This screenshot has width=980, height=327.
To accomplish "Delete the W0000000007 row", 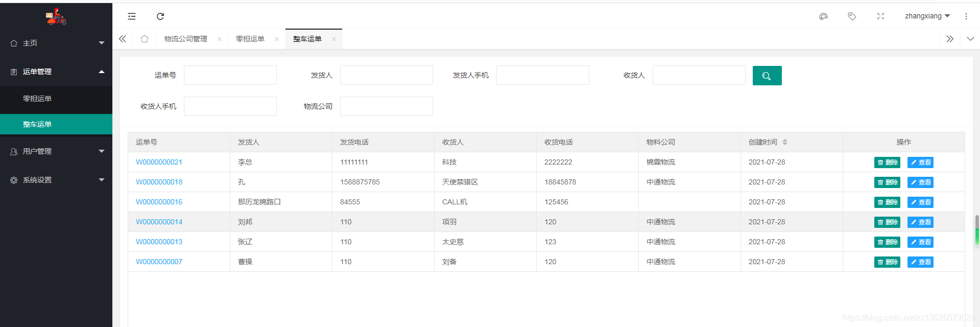I will 887,262.
